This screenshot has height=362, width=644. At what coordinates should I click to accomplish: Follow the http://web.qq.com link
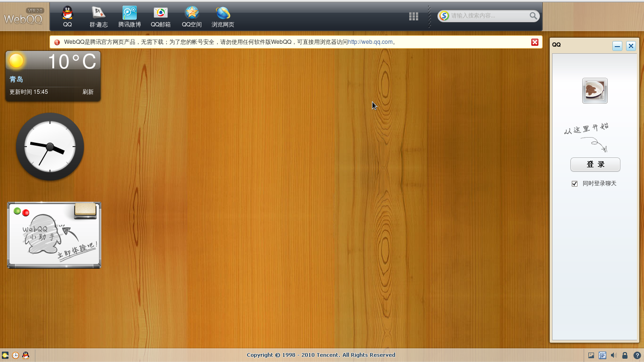coord(370,42)
